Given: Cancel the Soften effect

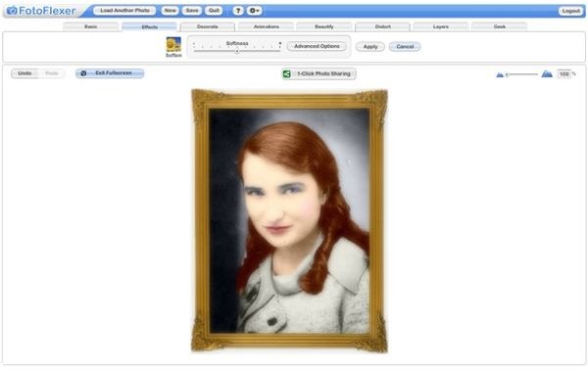Looking at the screenshot, I should tap(405, 47).
